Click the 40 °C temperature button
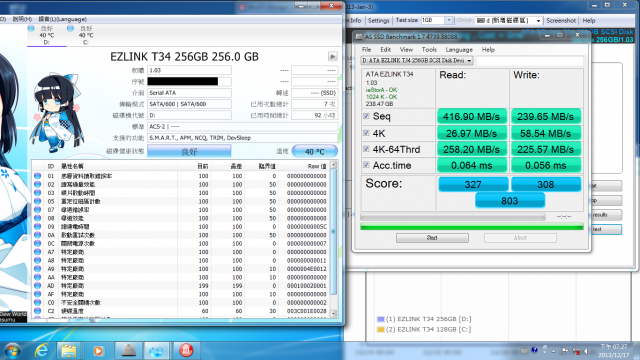This screenshot has width=640, height=360. click(x=315, y=151)
